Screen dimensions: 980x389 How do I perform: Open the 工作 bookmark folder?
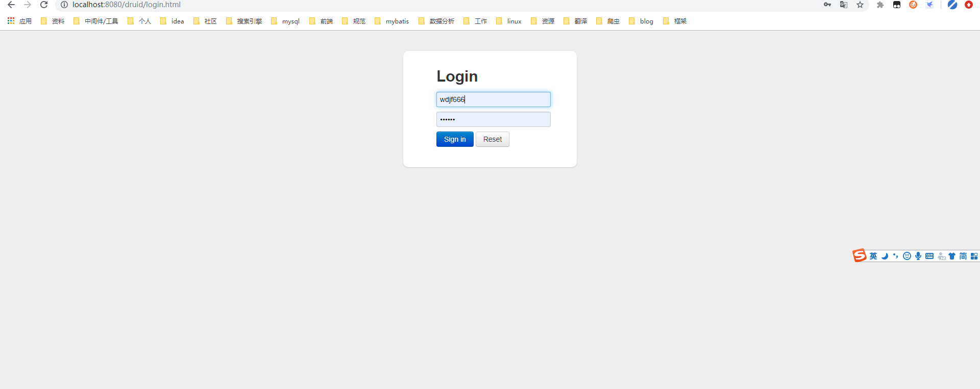(475, 21)
